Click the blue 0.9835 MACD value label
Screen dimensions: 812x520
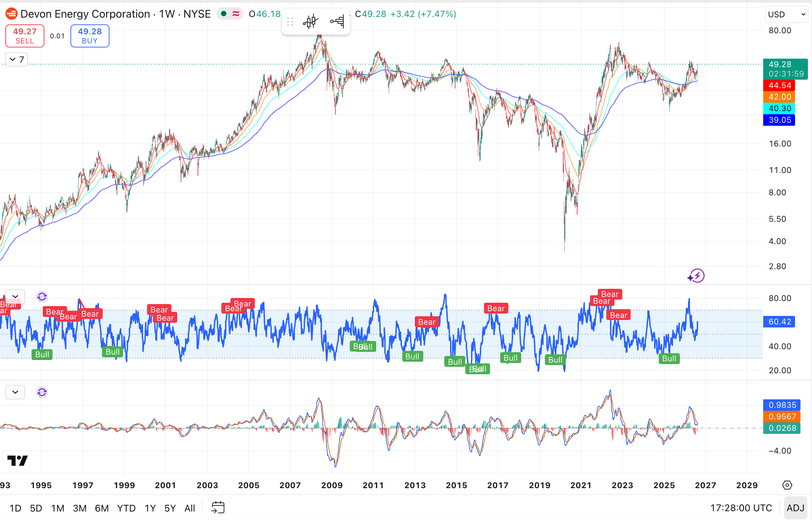point(782,405)
